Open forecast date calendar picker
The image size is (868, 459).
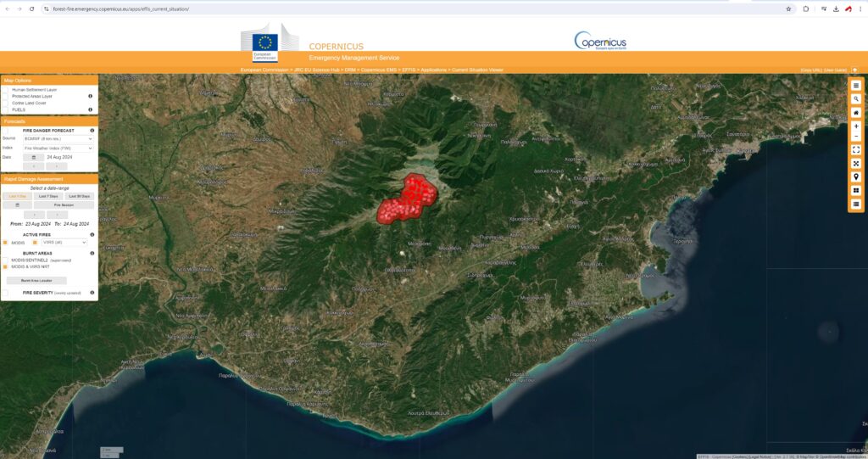tap(33, 158)
